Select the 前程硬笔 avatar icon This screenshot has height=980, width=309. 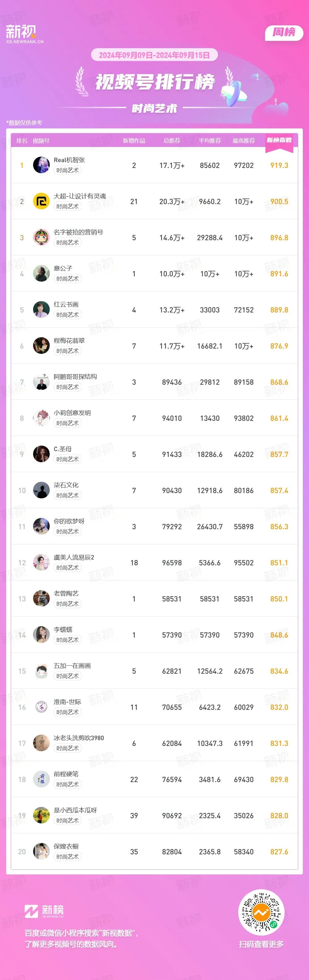pyautogui.click(x=41, y=780)
